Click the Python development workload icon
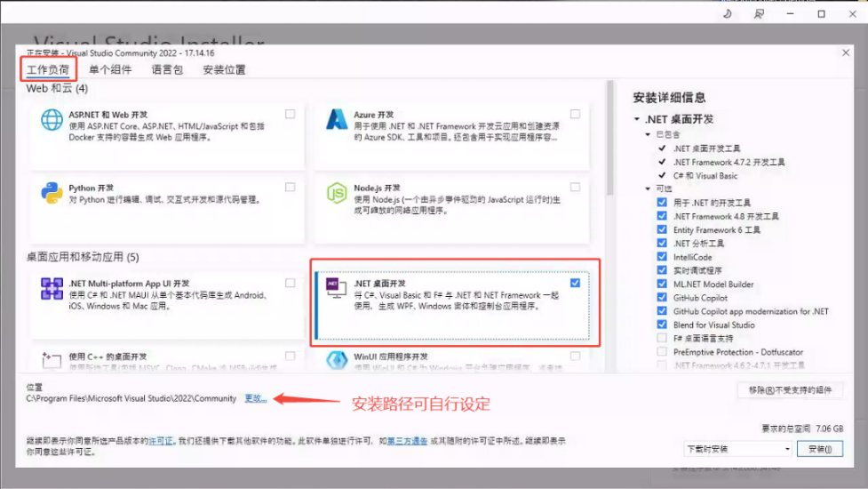The height and width of the screenshot is (489, 868). click(x=52, y=193)
